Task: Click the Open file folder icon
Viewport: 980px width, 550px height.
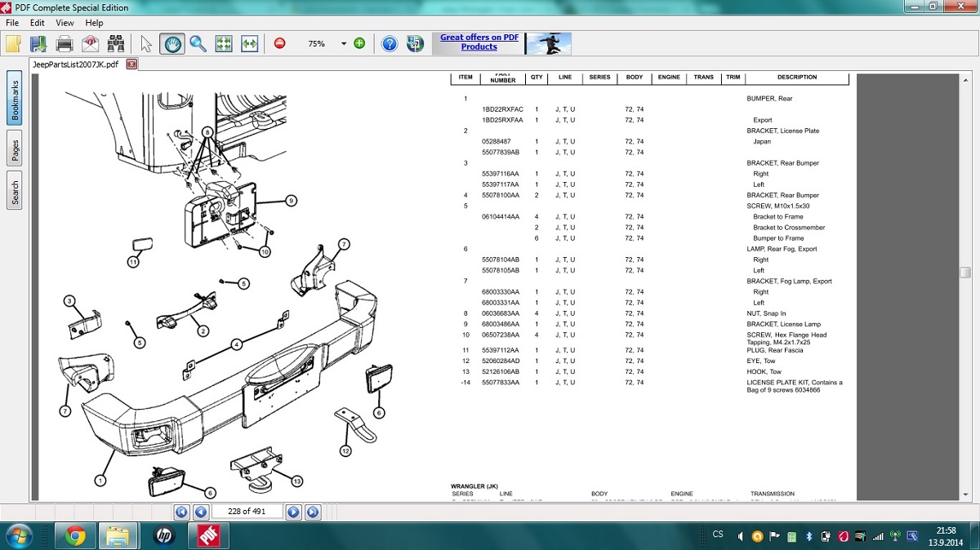Action: coord(13,43)
